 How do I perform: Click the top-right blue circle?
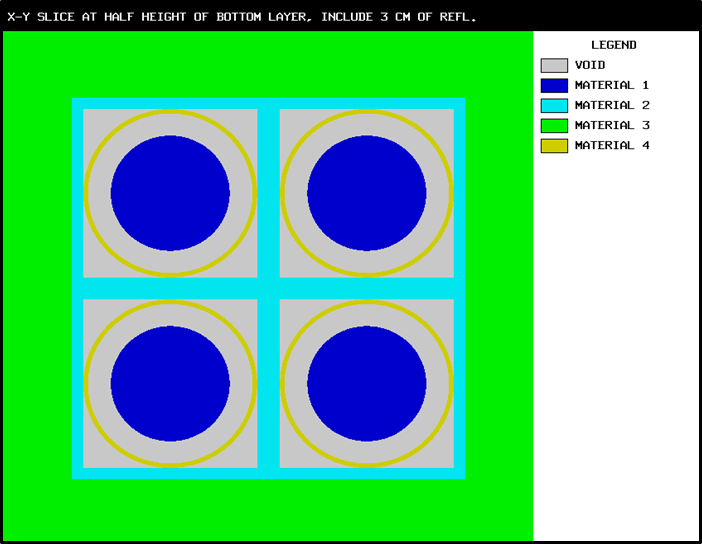pos(367,193)
